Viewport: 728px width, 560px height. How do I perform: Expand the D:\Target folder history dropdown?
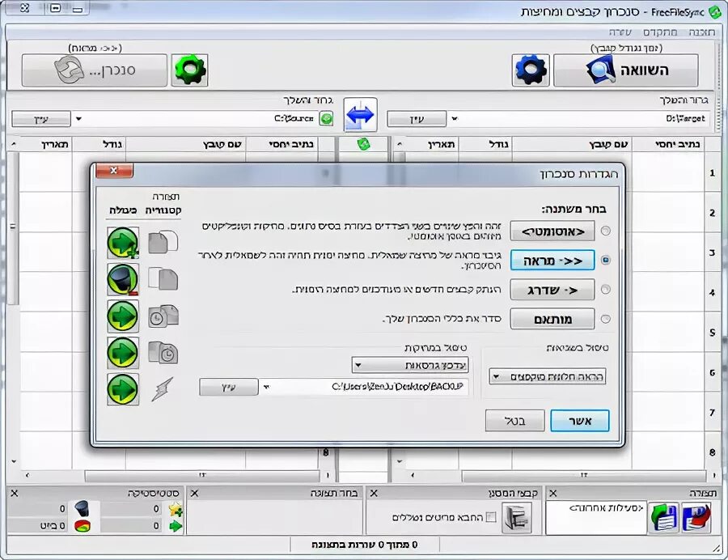[x=455, y=119]
